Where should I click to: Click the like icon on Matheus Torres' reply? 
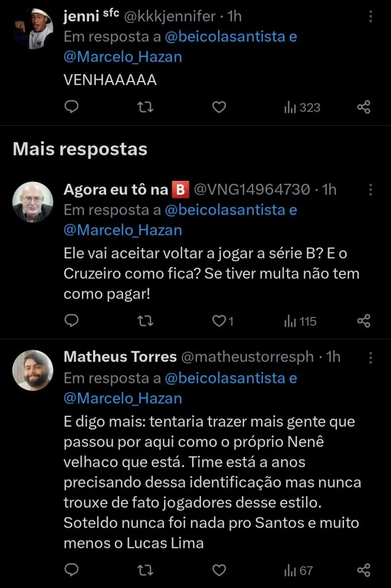(x=219, y=571)
